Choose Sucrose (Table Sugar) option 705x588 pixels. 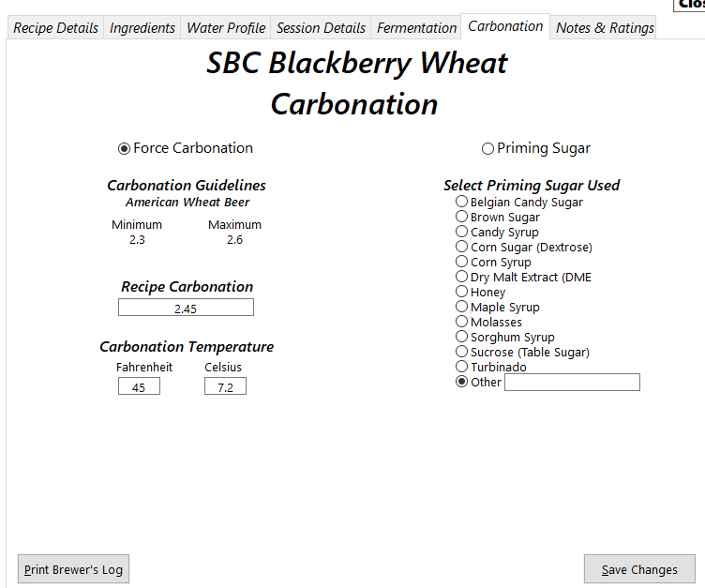[x=461, y=352]
